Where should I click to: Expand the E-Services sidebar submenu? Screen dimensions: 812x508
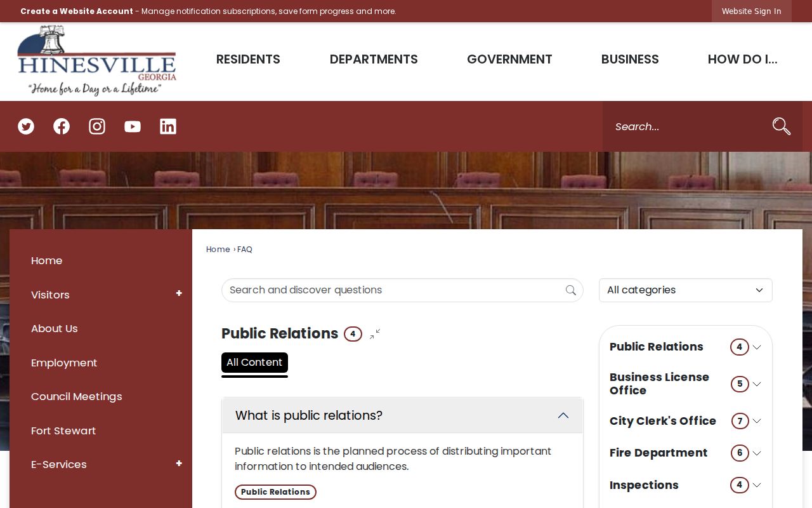click(x=179, y=464)
